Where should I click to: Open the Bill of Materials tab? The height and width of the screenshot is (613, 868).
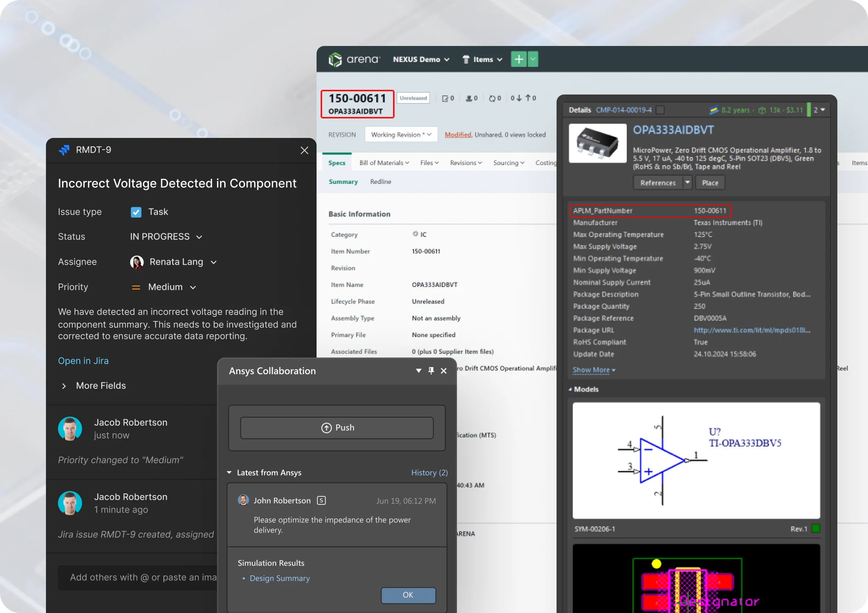[x=384, y=163]
